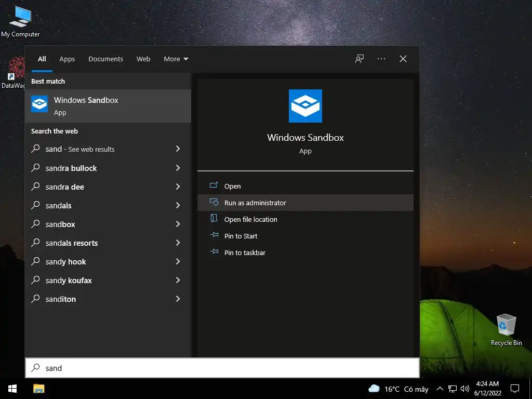Switch to the Apps search tab
This screenshot has height=399, width=532.
click(x=67, y=59)
